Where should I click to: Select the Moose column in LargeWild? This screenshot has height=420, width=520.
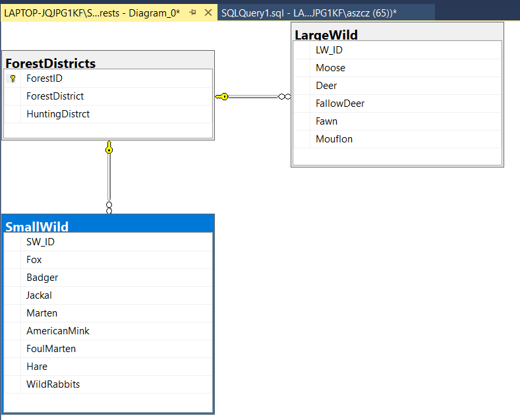point(330,68)
